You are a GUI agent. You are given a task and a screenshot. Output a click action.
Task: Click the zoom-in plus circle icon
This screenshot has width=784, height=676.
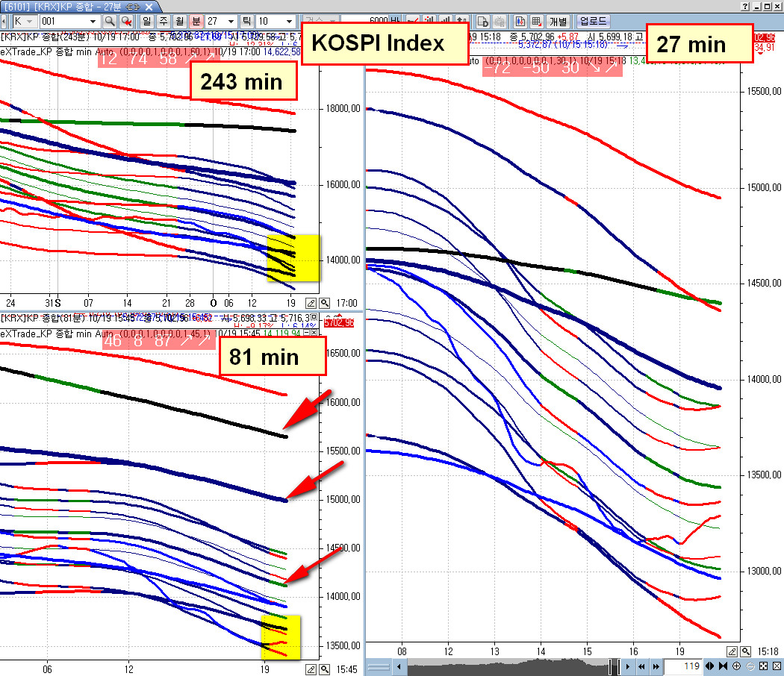coord(736,666)
